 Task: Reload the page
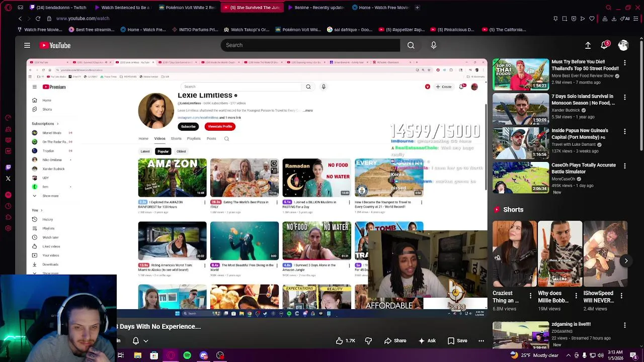[x=38, y=19]
